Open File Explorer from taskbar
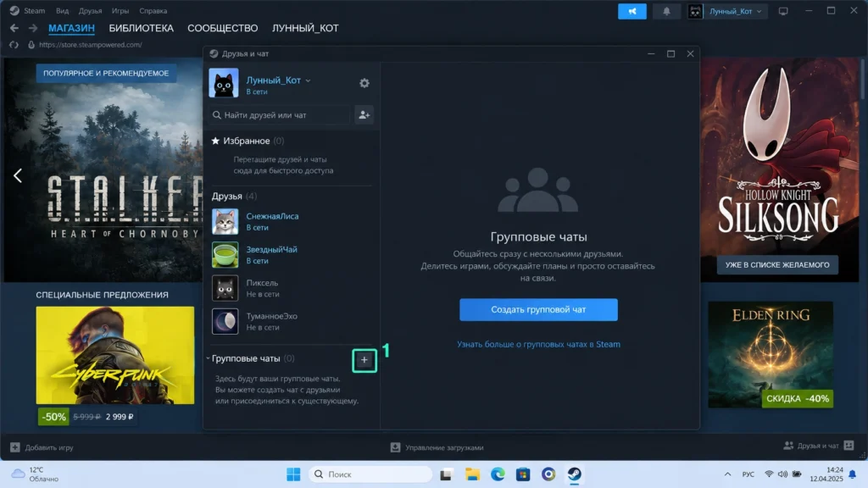 (472, 474)
